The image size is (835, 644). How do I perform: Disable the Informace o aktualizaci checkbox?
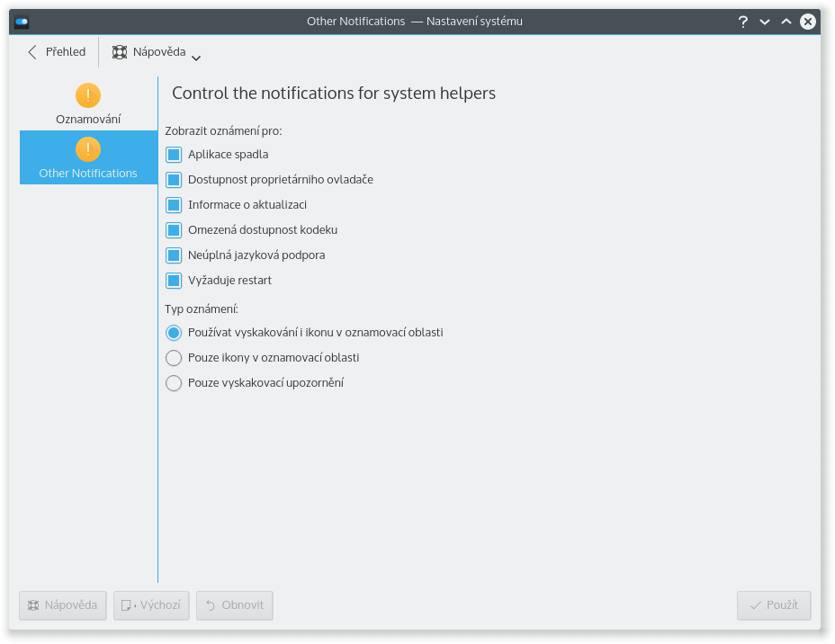[x=174, y=205]
